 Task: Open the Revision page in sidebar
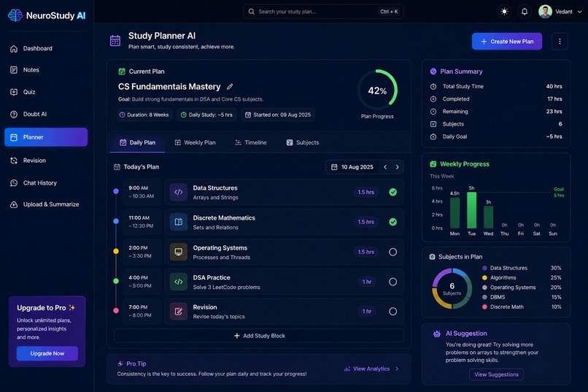click(x=46, y=160)
